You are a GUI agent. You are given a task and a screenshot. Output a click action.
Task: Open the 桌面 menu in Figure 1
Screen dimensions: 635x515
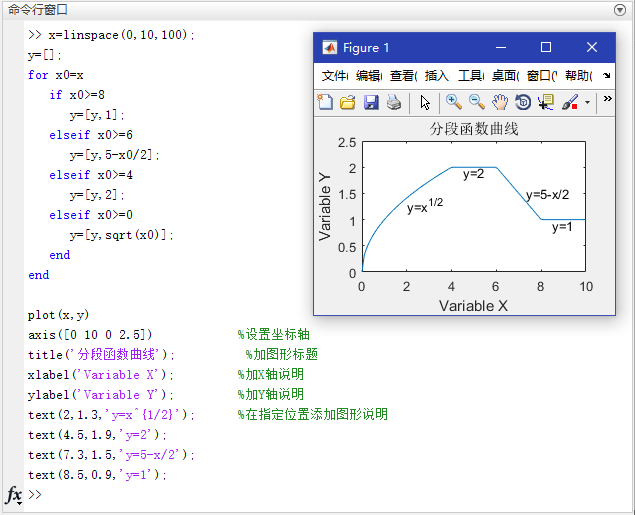point(505,75)
